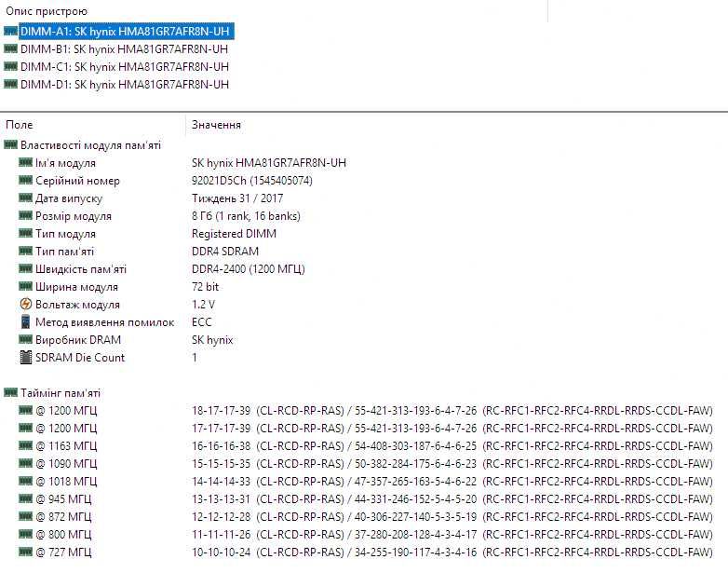The image size is (728, 573).
Task: Click the icon next to 'Тип пам'яті'
Action: coord(25,251)
